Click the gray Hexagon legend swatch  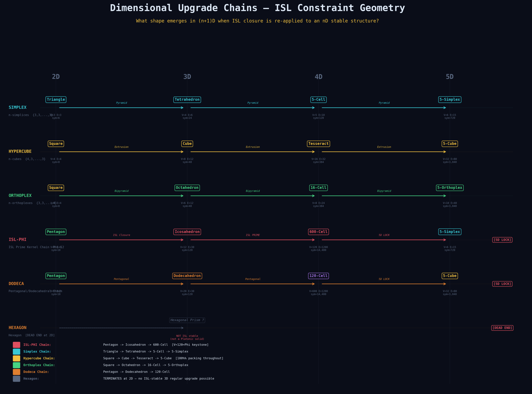(x=16, y=379)
